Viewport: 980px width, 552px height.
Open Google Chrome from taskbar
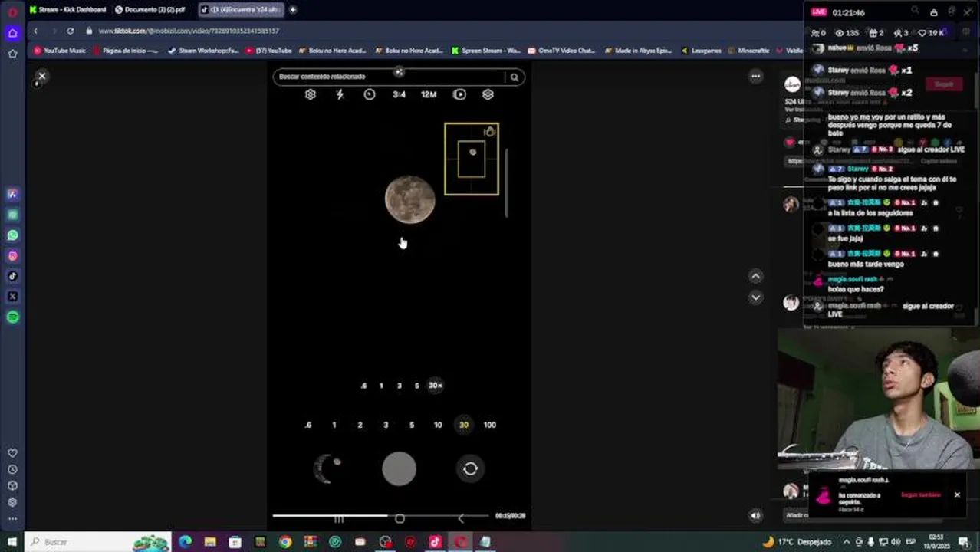pos(285,542)
